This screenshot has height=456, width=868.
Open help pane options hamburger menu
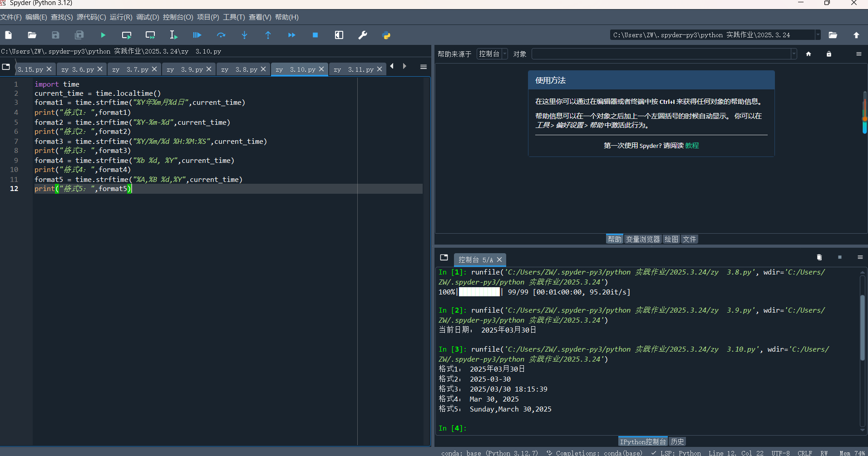(x=859, y=54)
